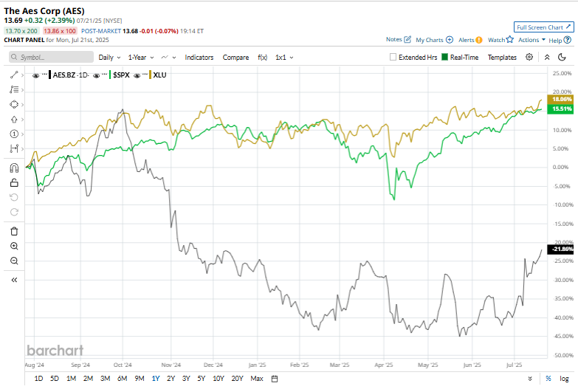Select the 6M time range
The width and height of the screenshot is (578, 392).
[x=122, y=379]
